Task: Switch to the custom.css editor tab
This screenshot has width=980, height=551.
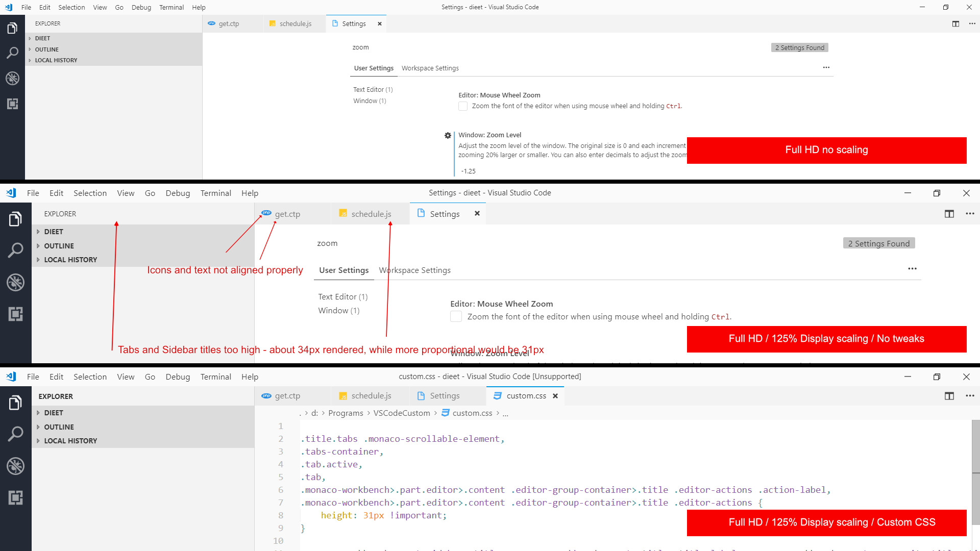Action: click(x=526, y=396)
